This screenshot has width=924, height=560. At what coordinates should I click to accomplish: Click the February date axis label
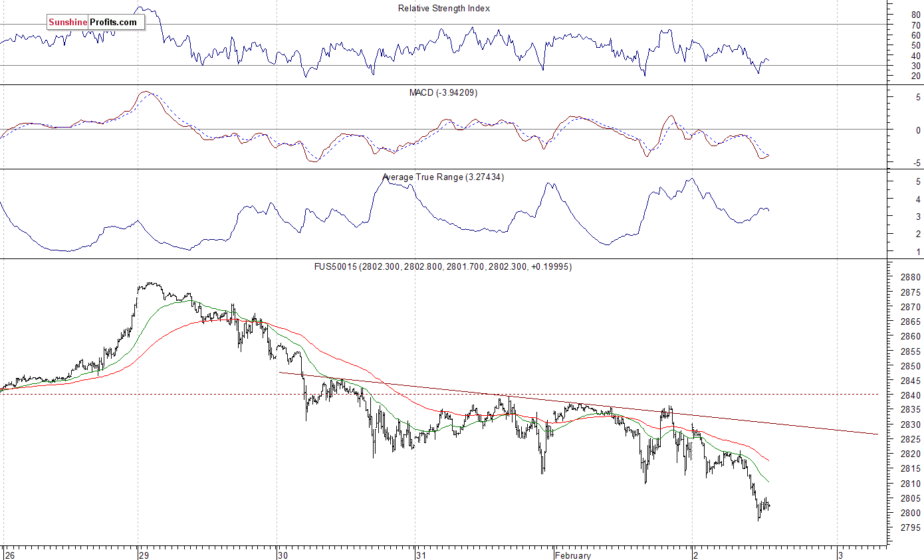[572, 555]
